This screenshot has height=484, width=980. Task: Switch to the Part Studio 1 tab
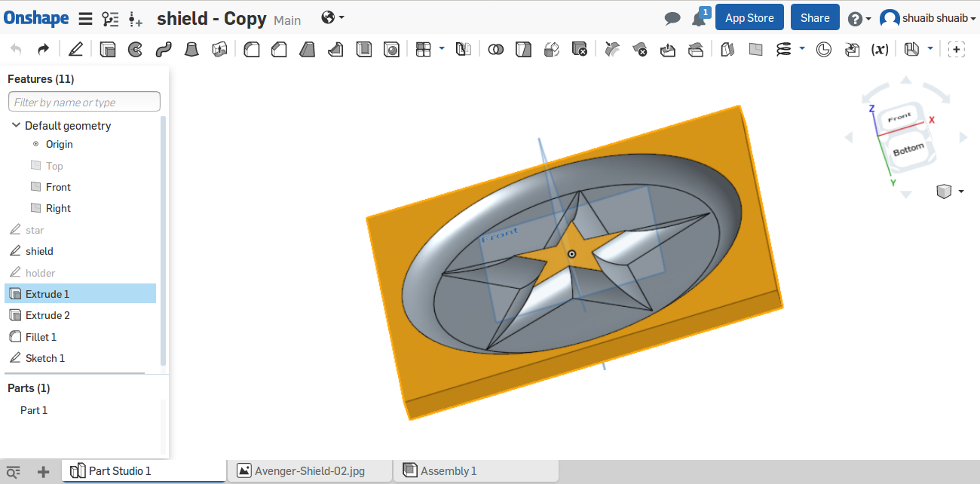point(143,471)
